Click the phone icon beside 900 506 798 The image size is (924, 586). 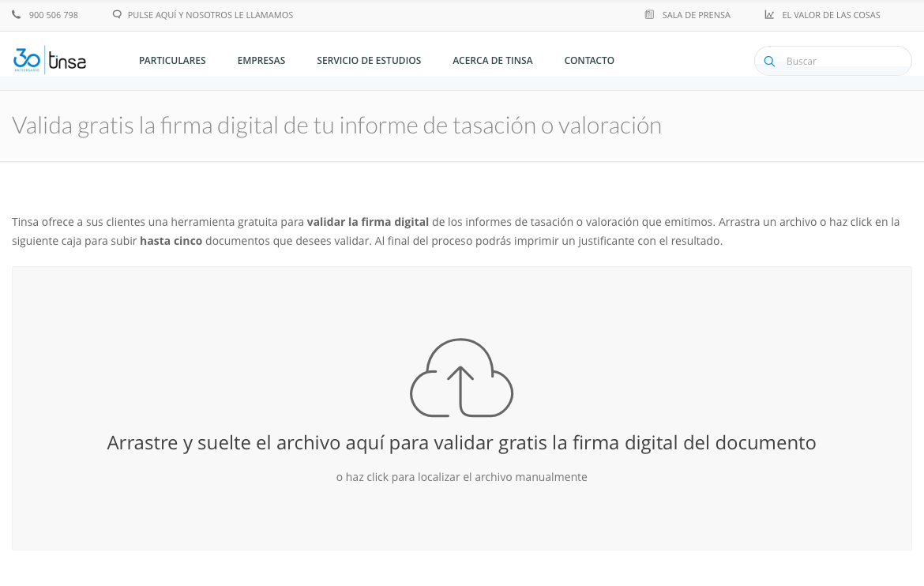point(16,15)
